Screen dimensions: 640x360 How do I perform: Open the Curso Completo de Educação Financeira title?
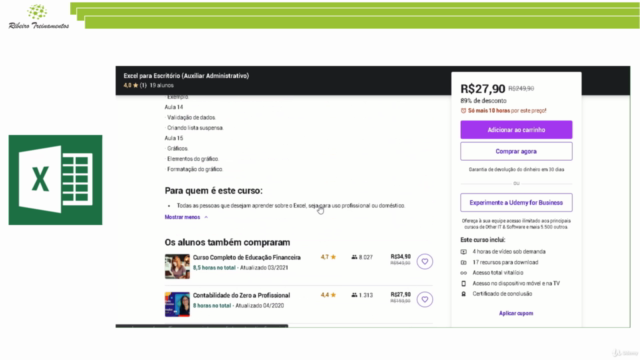[x=247, y=258]
